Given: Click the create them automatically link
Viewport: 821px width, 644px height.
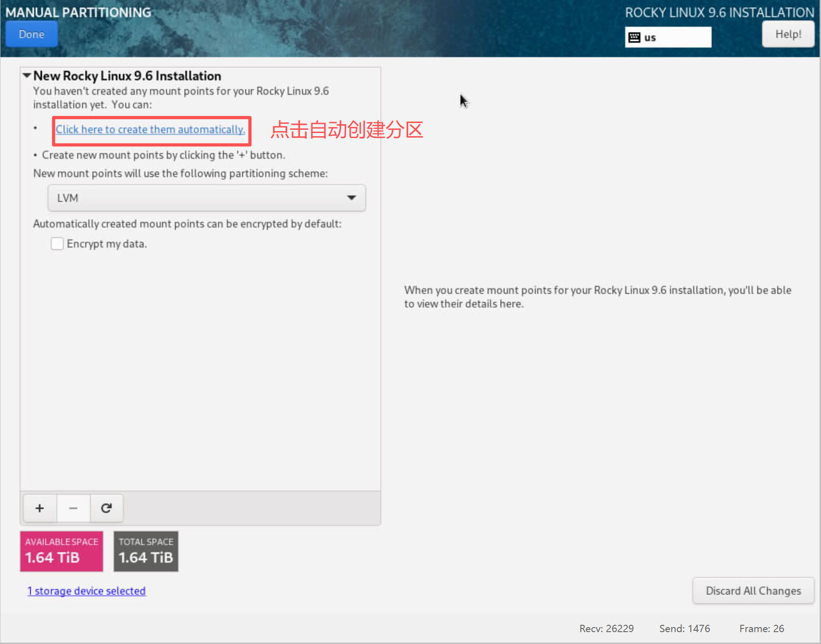Looking at the screenshot, I should tap(150, 130).
